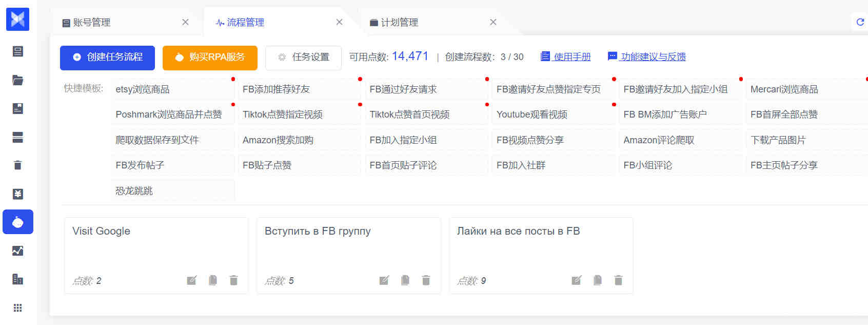Edit the Visit Google flow

(192, 280)
